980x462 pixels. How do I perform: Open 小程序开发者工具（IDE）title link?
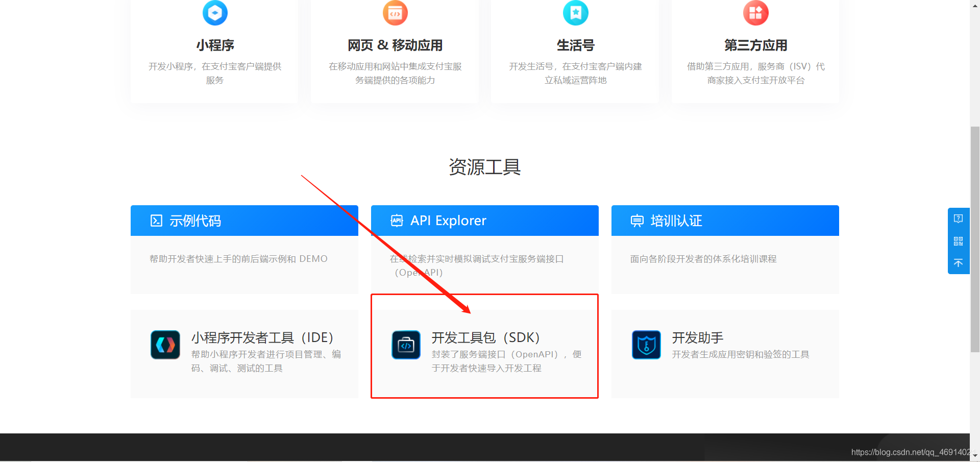click(262, 337)
